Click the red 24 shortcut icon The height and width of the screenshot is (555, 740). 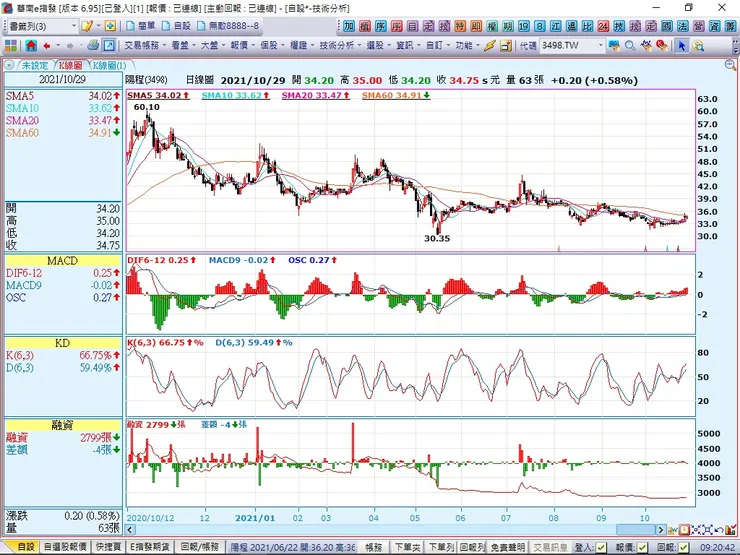coord(603,26)
